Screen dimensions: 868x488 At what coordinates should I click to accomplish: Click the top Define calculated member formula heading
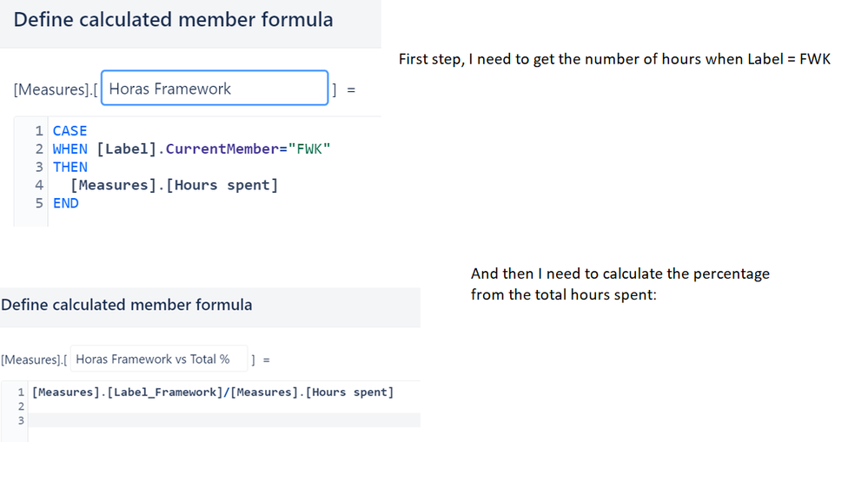pyautogui.click(x=173, y=20)
